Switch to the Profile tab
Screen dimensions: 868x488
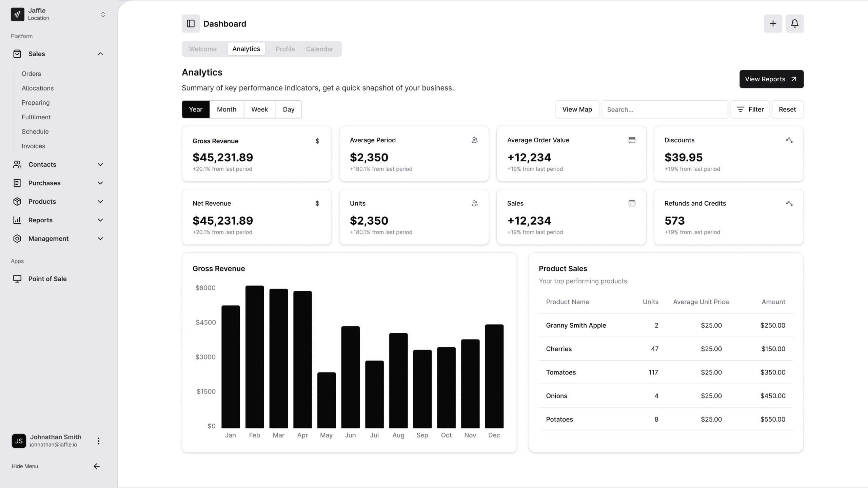[x=285, y=49]
